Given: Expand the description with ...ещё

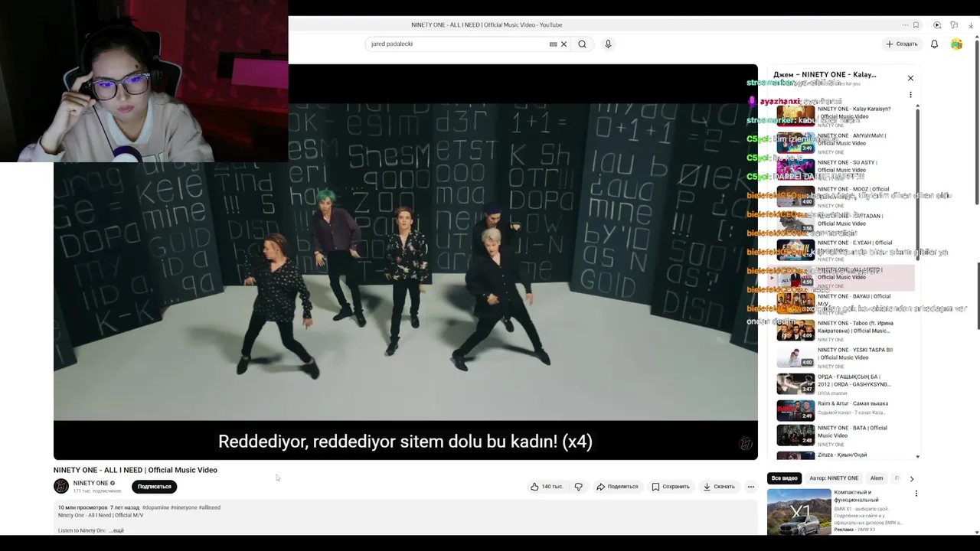Looking at the screenshot, I should pos(116,530).
